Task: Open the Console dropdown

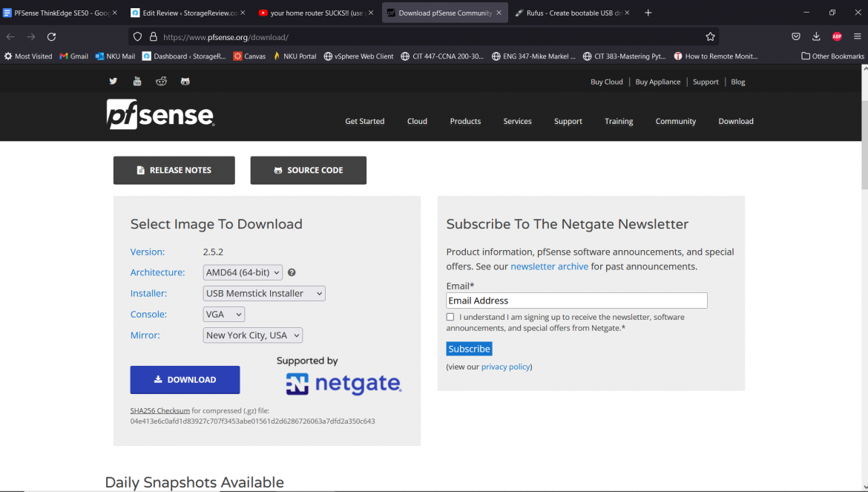Action: coord(223,315)
